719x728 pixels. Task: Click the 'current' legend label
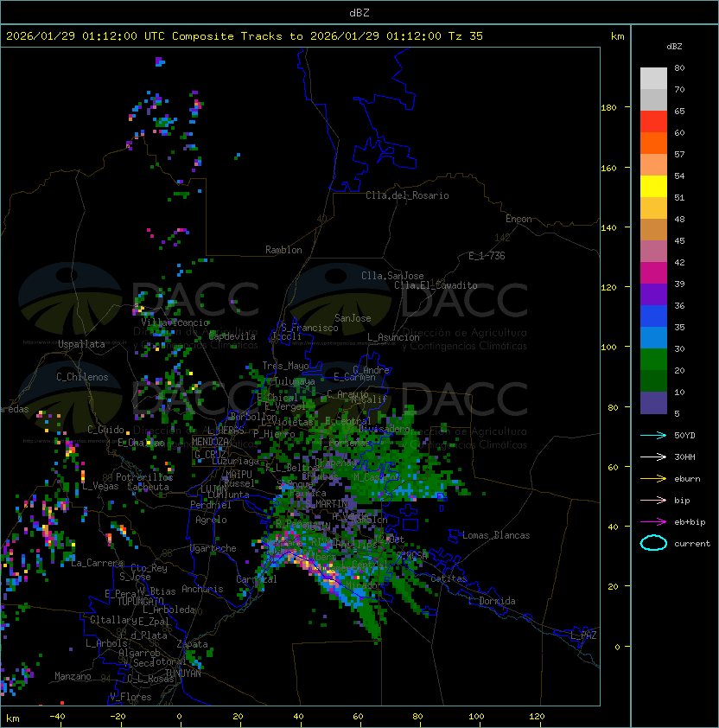click(692, 544)
